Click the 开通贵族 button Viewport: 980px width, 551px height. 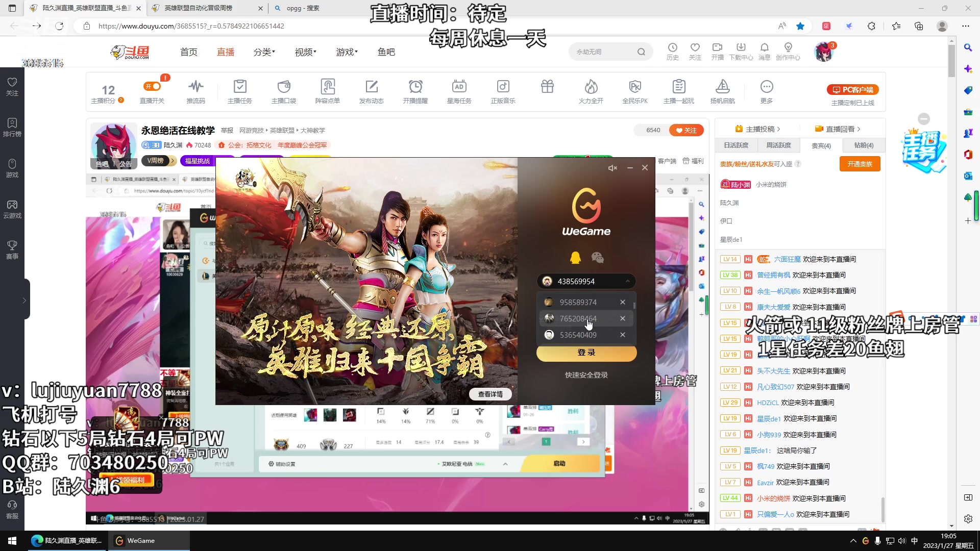[860, 164]
